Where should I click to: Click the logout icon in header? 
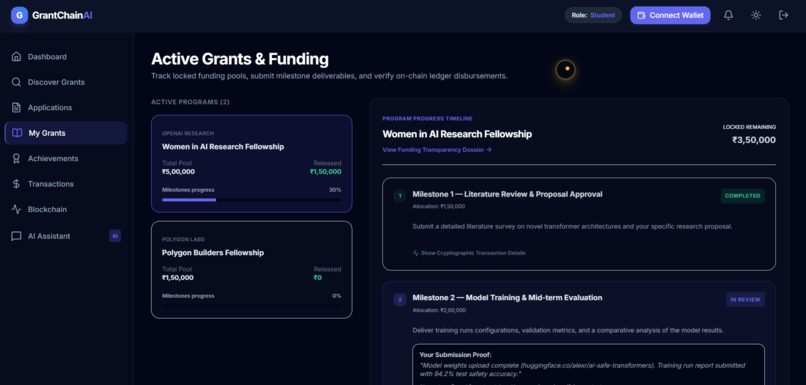tap(783, 15)
